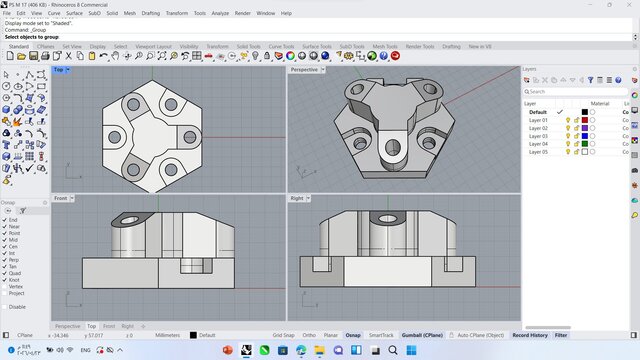Enable the Project osnap checkbox
This screenshot has width=640, height=360.
4,293
